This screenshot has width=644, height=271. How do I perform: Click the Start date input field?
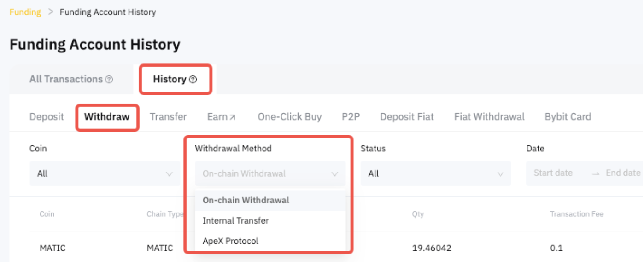(x=553, y=173)
